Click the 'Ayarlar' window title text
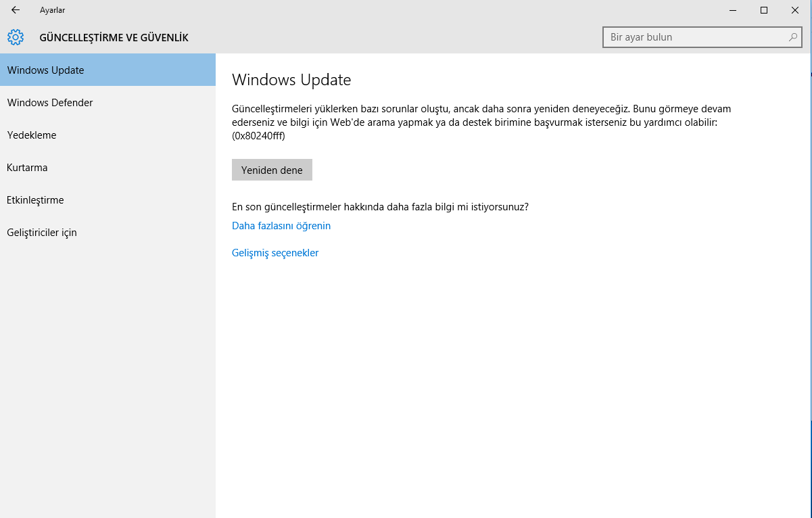This screenshot has height=518, width=812. [52, 10]
